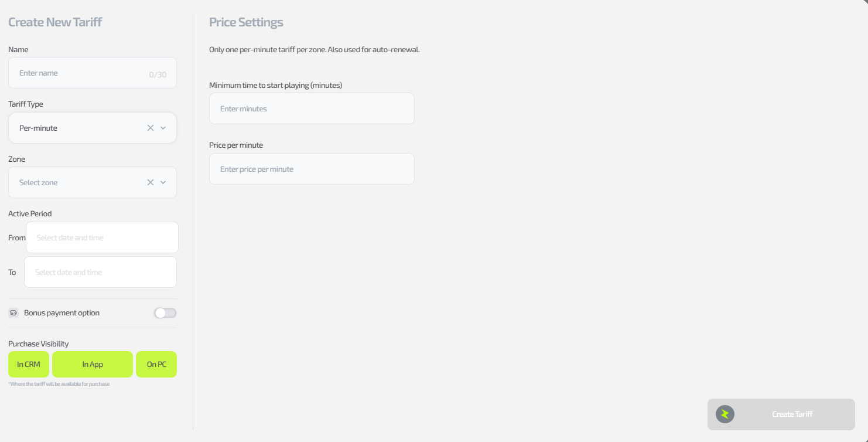Click the Enter price per minute field
This screenshot has height=442, width=868.
pos(312,169)
